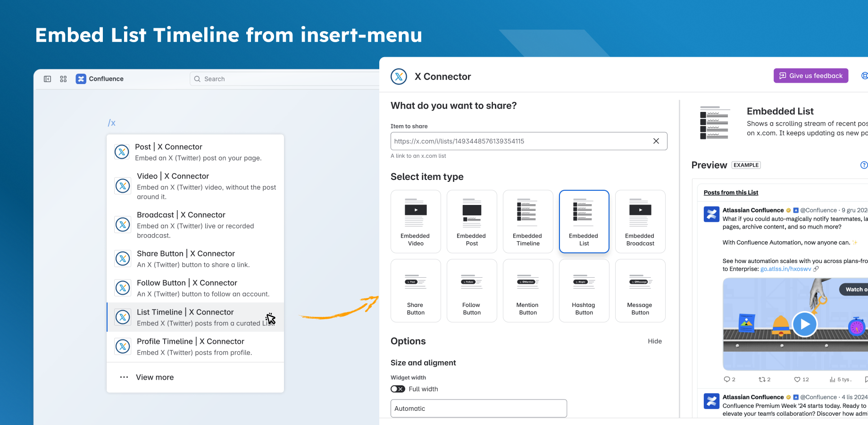Select Post | X Connector menu entry

pyautogui.click(x=195, y=152)
